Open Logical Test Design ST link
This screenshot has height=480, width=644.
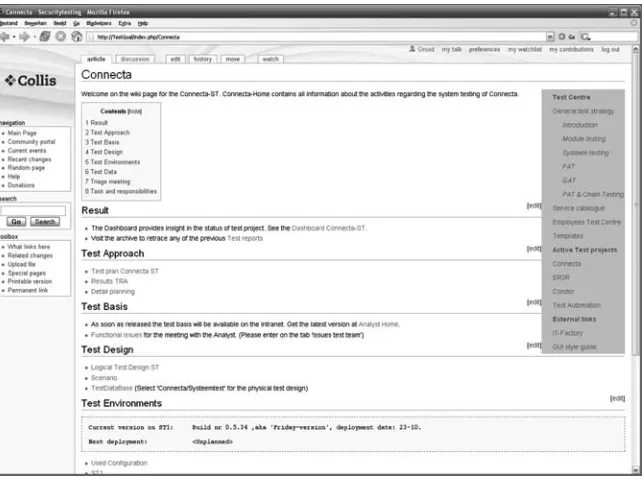click(x=124, y=367)
